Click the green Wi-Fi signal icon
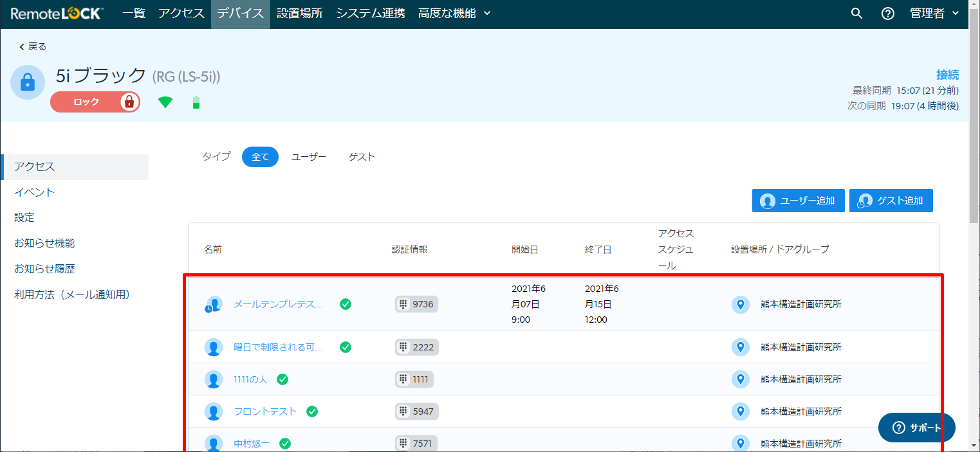 point(165,102)
